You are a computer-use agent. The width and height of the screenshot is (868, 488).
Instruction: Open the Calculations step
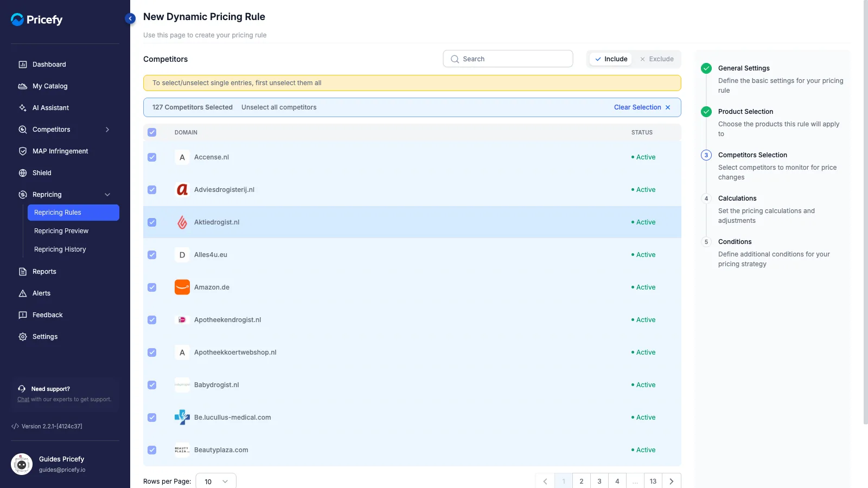737,198
